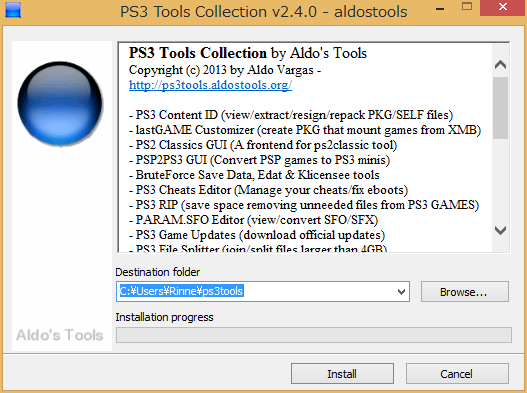The height and width of the screenshot is (393, 527).
Task: Cancel the installation dialog
Action: (457, 374)
